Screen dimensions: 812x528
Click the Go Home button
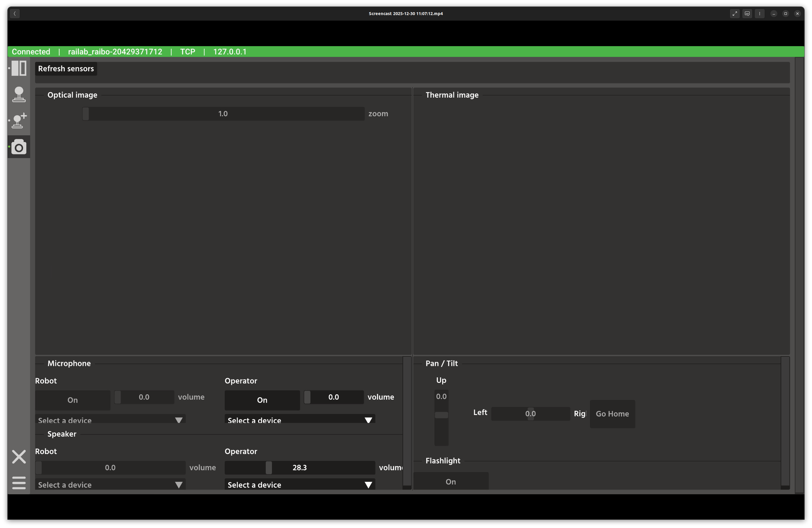[x=612, y=414]
